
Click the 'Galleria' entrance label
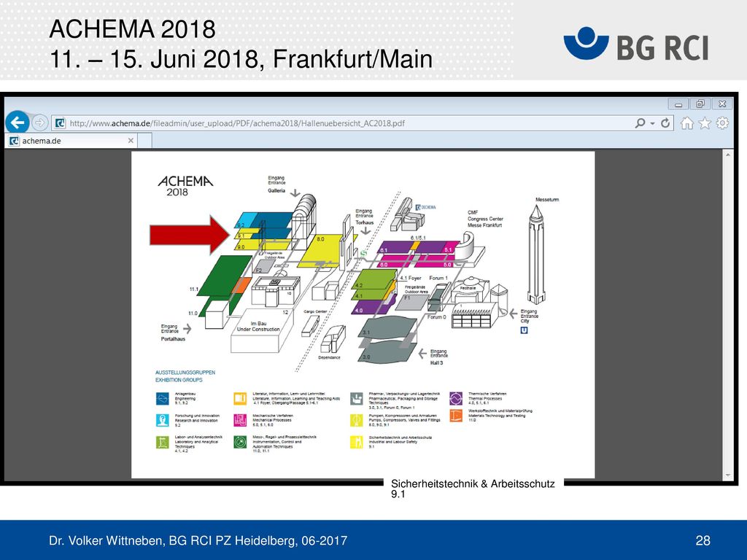276,190
